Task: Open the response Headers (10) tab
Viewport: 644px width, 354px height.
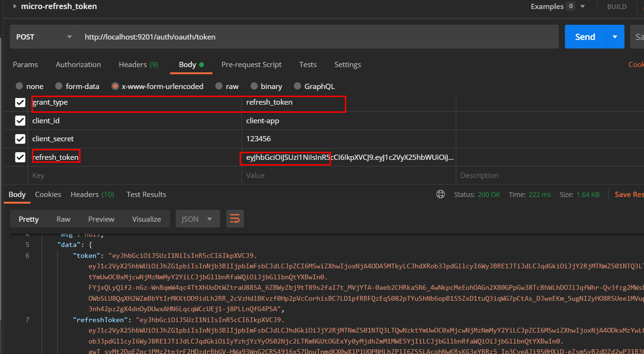Action: tap(92, 194)
